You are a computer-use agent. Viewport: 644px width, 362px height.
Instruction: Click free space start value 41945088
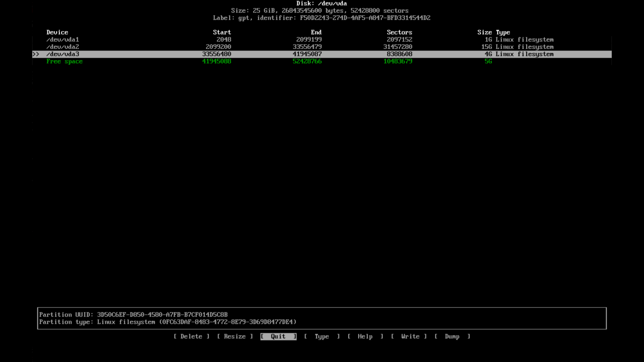click(217, 61)
